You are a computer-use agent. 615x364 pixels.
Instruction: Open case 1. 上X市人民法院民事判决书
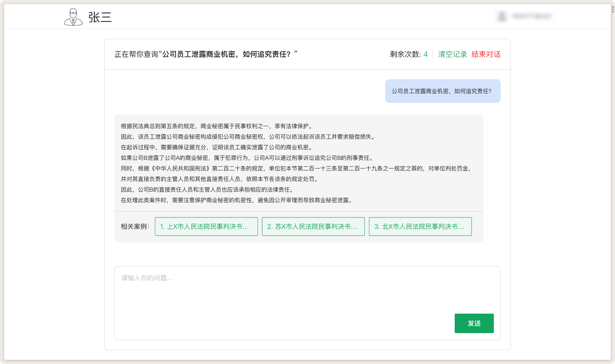(206, 226)
